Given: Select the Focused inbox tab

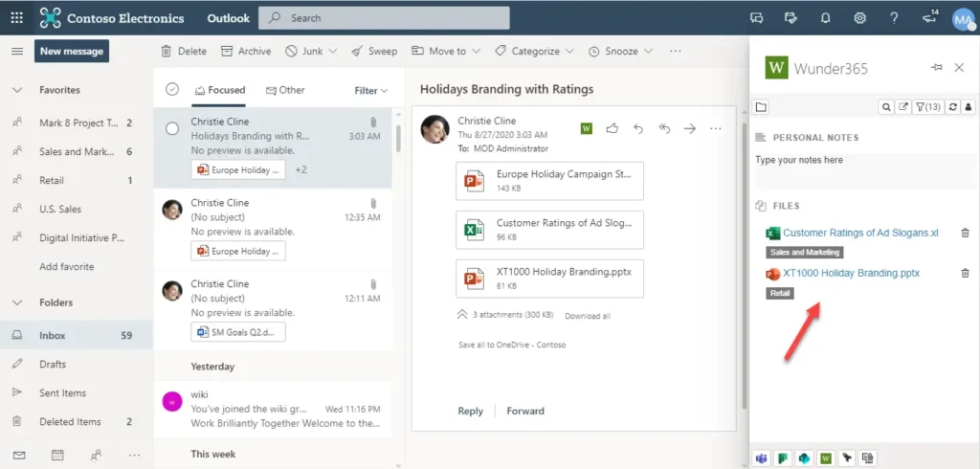Looking at the screenshot, I should (219, 90).
